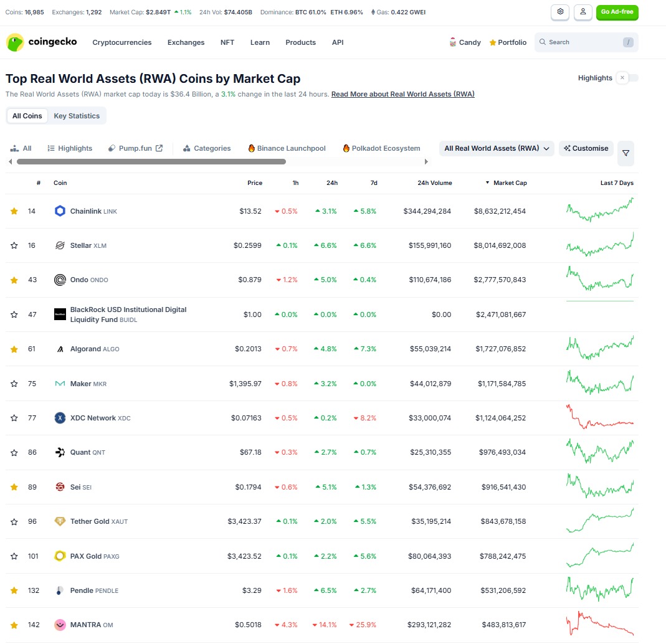Click the BlackRock BUIDL fund icon
666x644 pixels.
point(60,315)
